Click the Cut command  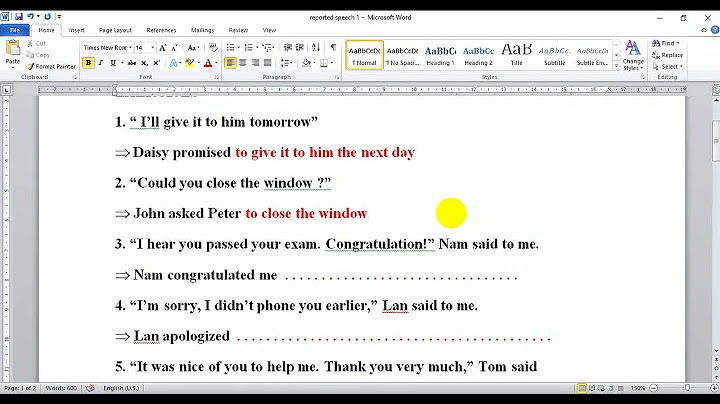(36, 43)
